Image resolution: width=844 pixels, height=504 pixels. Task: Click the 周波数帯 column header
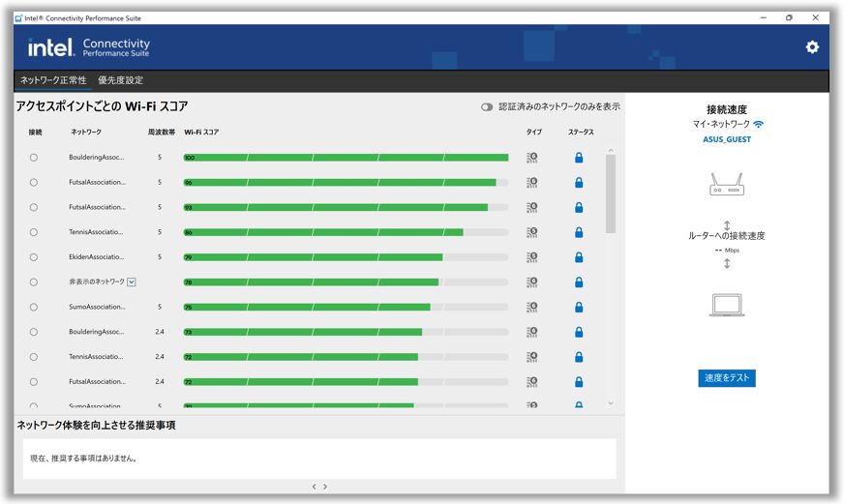tap(162, 132)
